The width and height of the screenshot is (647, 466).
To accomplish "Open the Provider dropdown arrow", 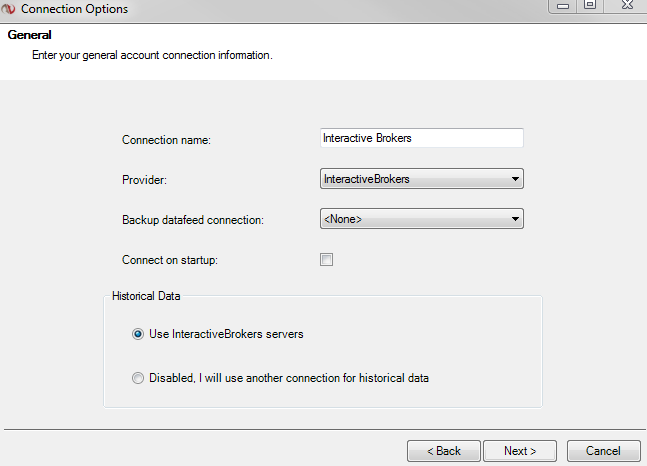I will click(x=515, y=179).
